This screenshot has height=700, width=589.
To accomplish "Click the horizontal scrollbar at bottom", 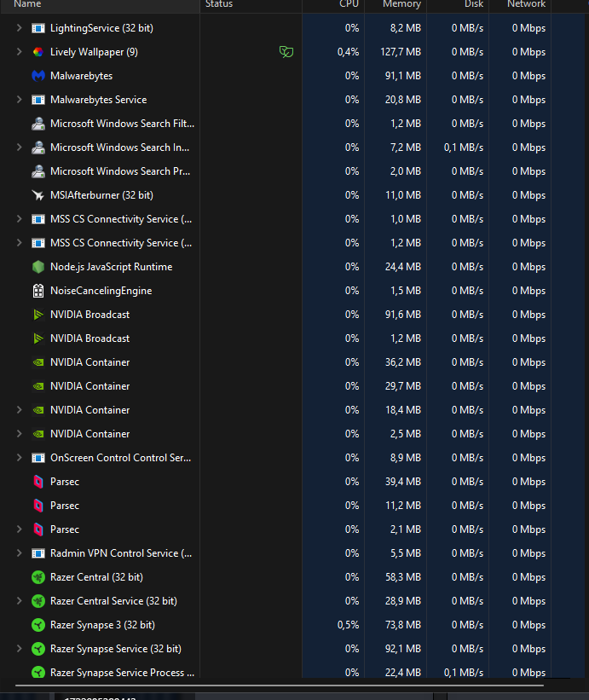I will pyautogui.click(x=280, y=686).
